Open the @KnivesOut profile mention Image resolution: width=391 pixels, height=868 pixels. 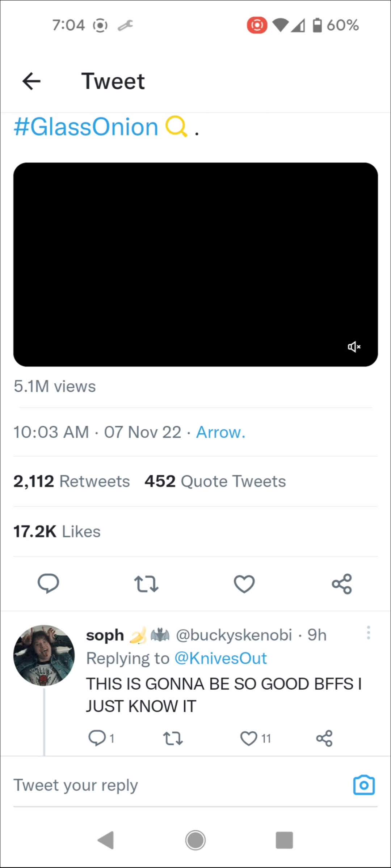(x=220, y=658)
